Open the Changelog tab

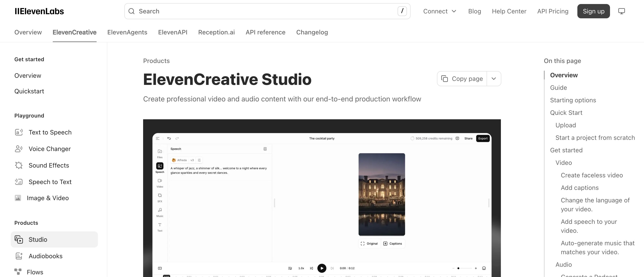click(312, 32)
